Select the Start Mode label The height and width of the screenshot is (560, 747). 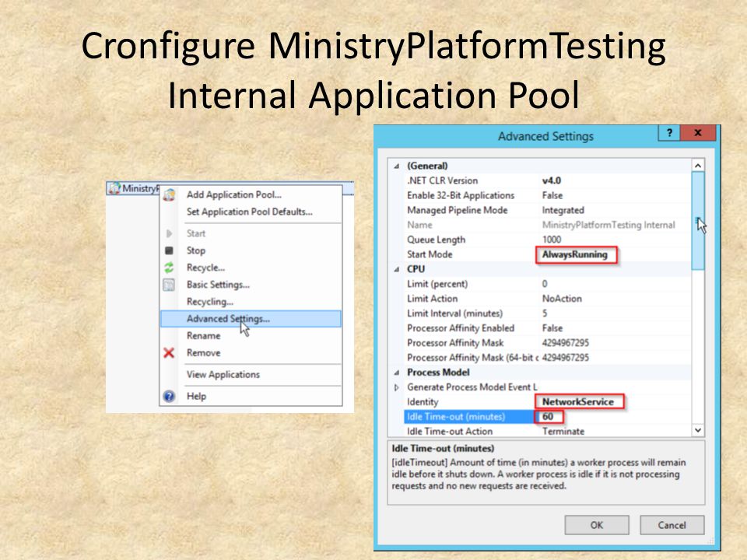(x=430, y=254)
